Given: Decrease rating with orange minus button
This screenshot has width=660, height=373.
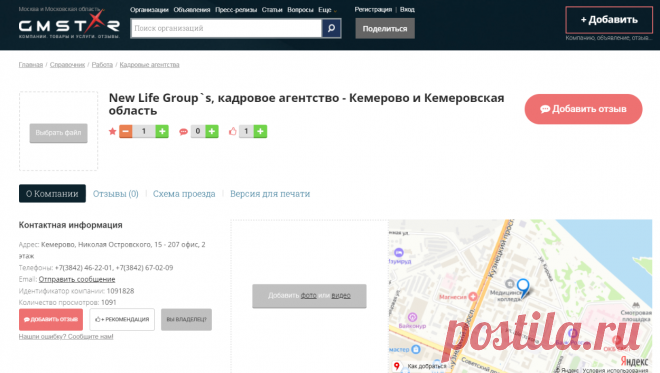Looking at the screenshot, I should click(125, 131).
